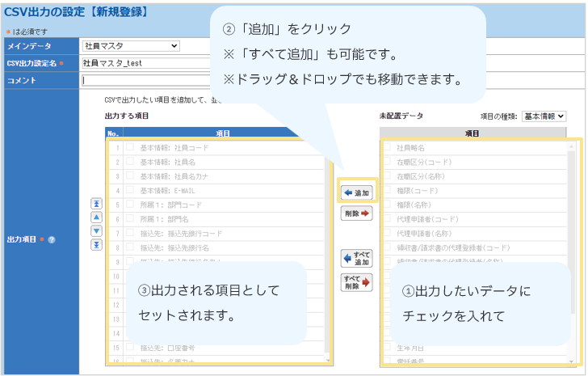This screenshot has height=376, width=588.
Task: Check the 社員略名 checkbox
Action: click(388, 147)
